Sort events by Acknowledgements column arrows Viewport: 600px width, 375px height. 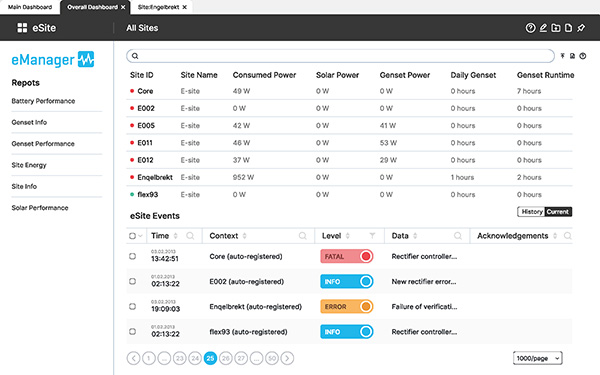click(555, 236)
